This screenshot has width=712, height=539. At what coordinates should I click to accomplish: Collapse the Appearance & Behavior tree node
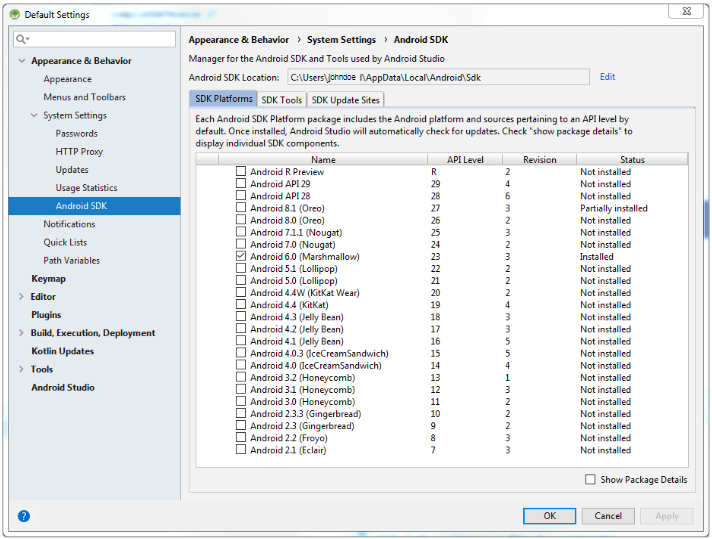pyautogui.click(x=22, y=60)
